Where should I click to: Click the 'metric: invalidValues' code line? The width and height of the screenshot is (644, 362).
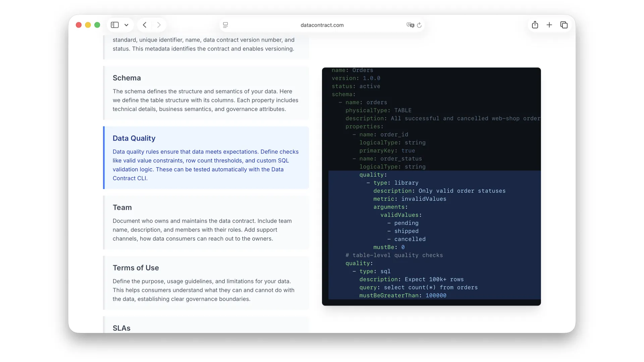pyautogui.click(x=410, y=199)
